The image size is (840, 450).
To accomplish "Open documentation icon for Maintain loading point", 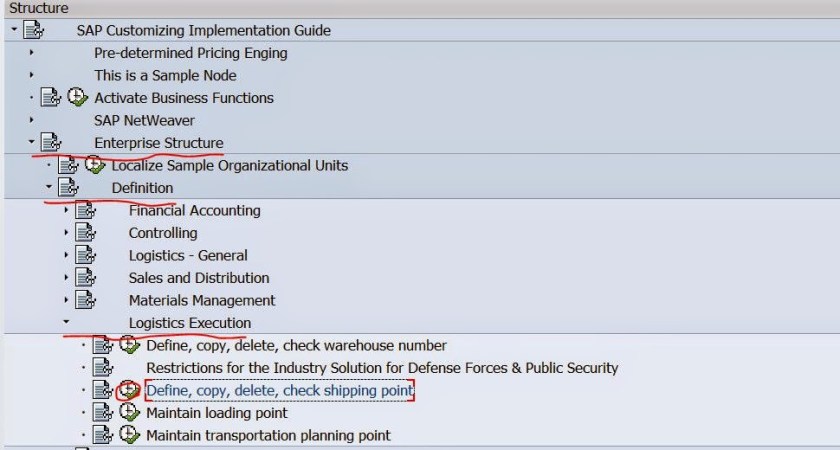I will coord(103,412).
